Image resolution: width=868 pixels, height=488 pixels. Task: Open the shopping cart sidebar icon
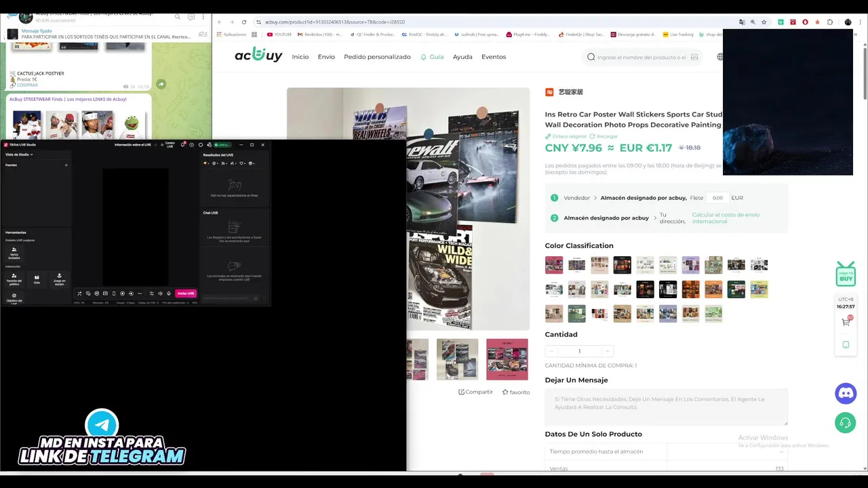(846, 322)
